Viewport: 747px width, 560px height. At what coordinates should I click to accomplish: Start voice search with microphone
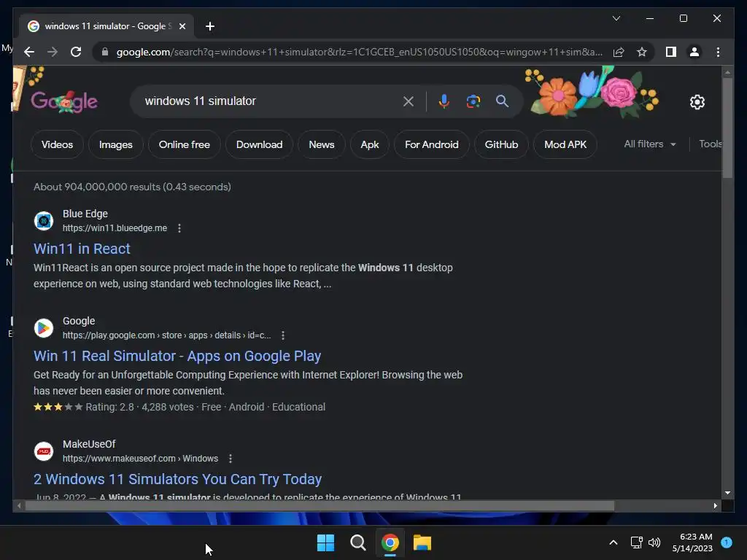pyautogui.click(x=444, y=101)
